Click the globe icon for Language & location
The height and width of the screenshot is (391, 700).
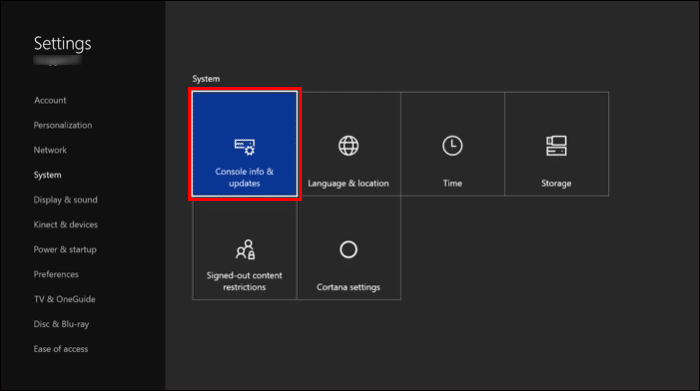point(348,146)
